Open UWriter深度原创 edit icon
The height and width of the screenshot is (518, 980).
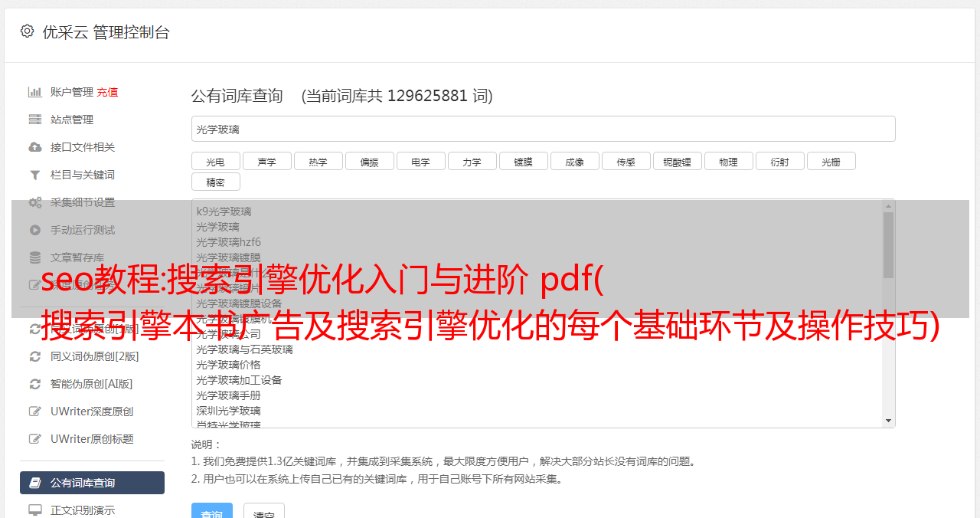[x=34, y=411]
